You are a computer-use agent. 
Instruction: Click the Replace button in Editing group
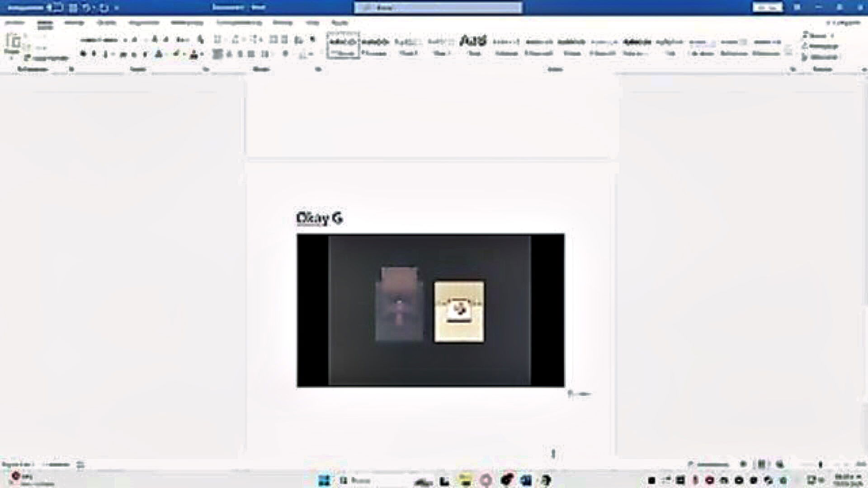point(821,46)
